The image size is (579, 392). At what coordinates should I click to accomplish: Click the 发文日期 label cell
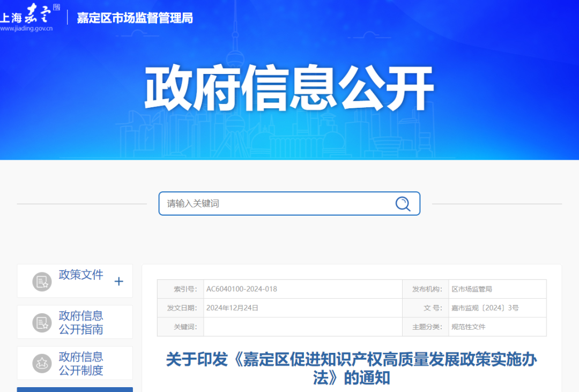pyautogui.click(x=181, y=308)
